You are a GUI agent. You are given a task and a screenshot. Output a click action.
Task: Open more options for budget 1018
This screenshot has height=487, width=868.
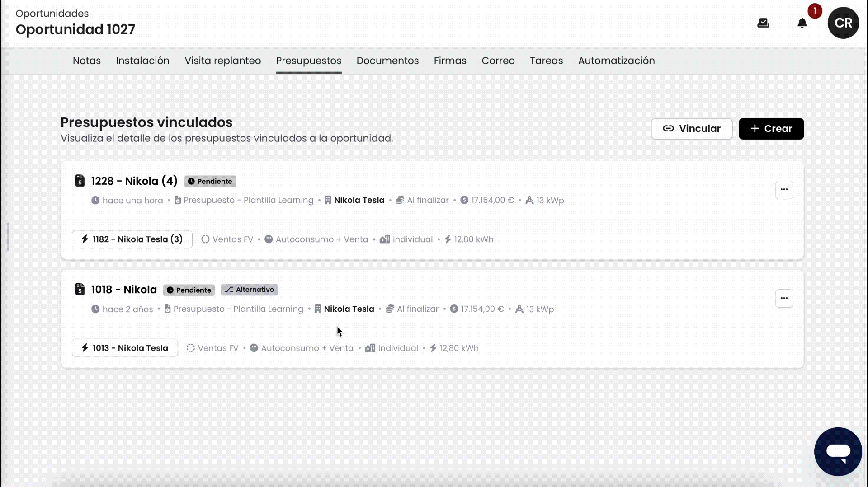click(x=784, y=298)
